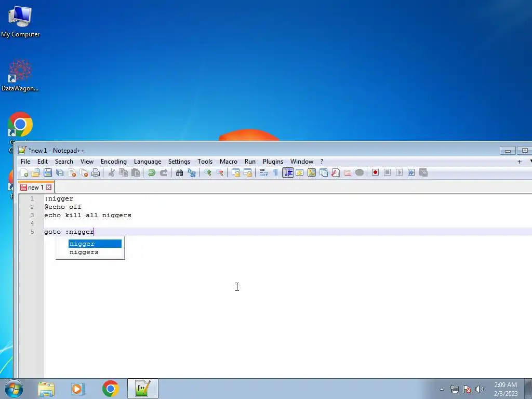Click the volume speaker tray icon
Screen dimensions: 532x399
[x=480, y=389]
